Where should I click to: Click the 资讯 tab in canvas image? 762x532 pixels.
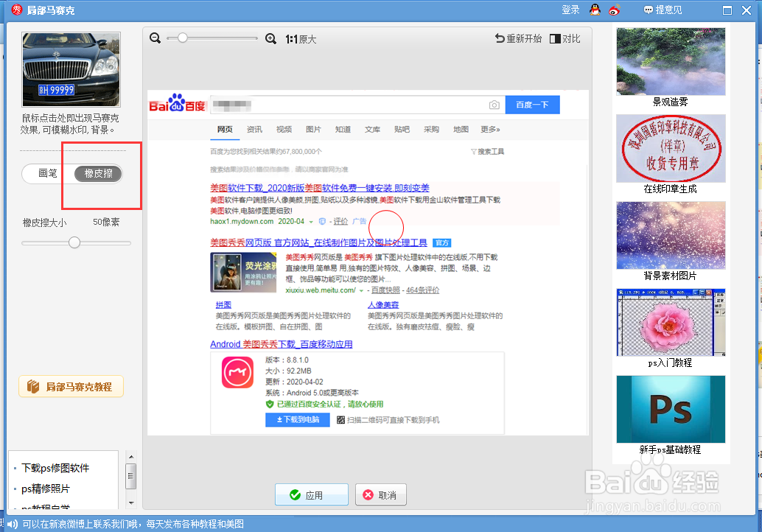pos(254,129)
